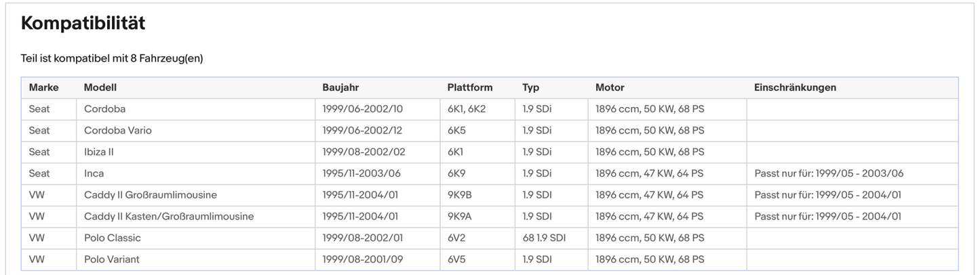Click the Plattform column header

[x=469, y=87]
